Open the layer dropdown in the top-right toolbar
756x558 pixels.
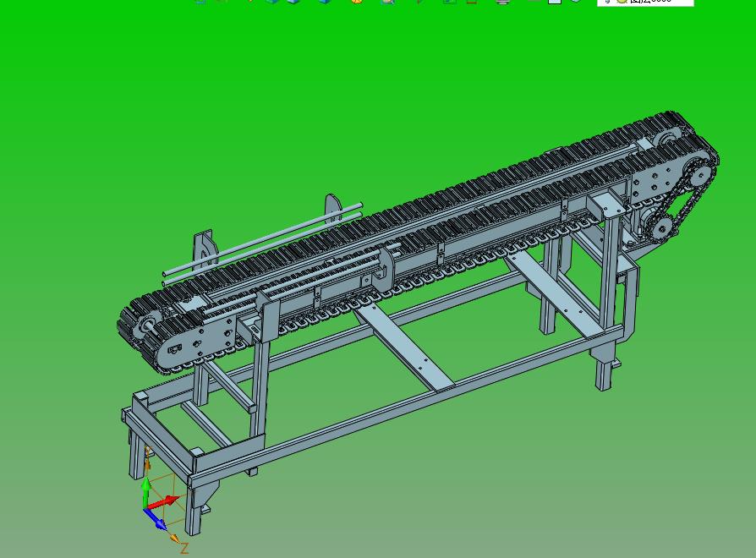pyautogui.click(x=645, y=3)
